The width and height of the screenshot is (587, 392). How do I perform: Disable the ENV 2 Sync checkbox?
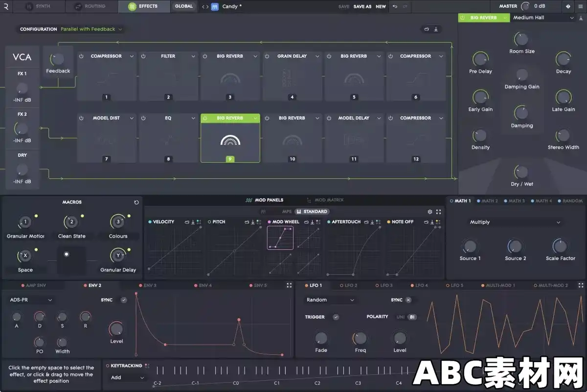pyautogui.click(x=124, y=300)
